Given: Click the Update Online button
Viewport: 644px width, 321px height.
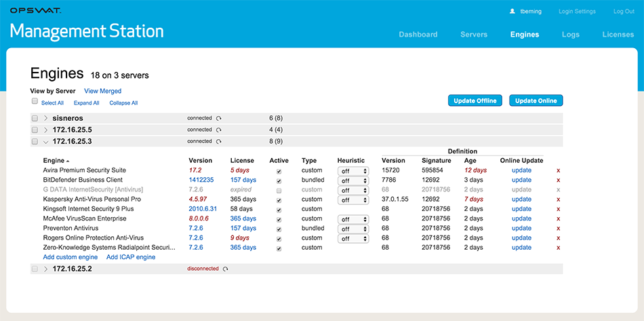Looking at the screenshot, I should coord(536,100).
